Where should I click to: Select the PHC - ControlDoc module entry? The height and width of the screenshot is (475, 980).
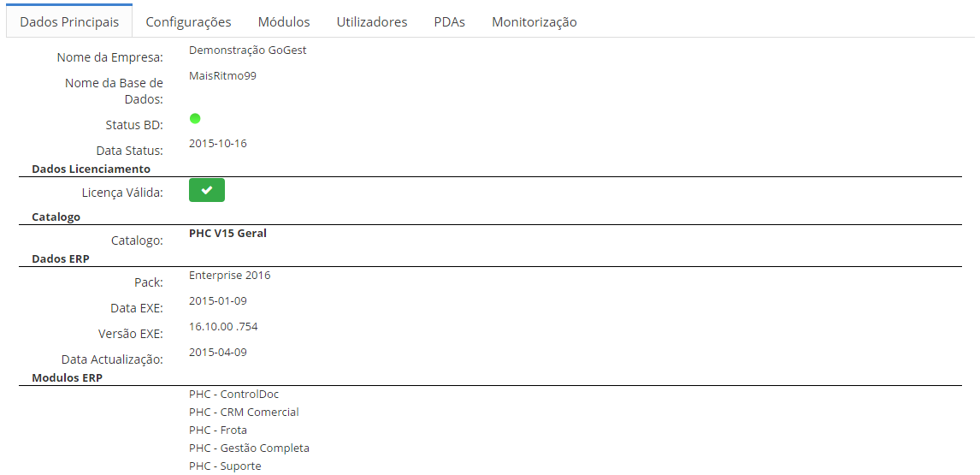point(233,395)
